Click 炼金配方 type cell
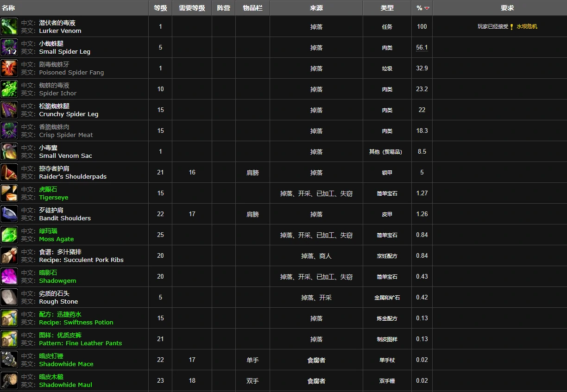Viewport: 567px width, 392px height. (x=387, y=318)
